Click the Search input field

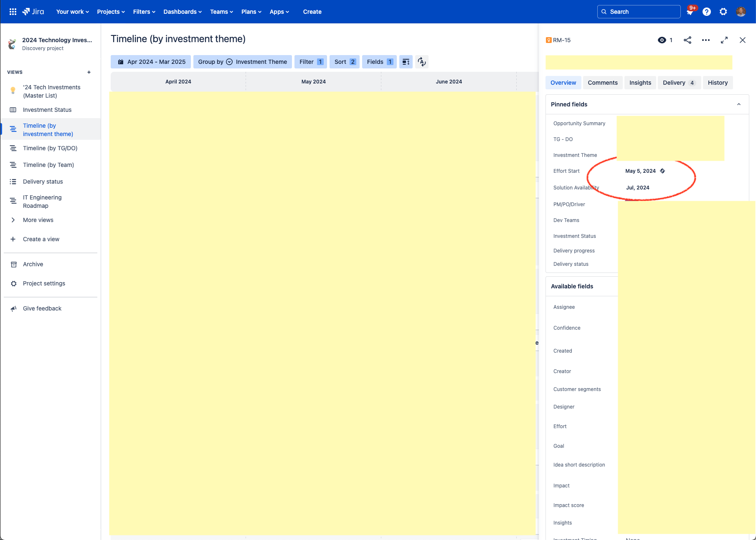[x=639, y=12]
